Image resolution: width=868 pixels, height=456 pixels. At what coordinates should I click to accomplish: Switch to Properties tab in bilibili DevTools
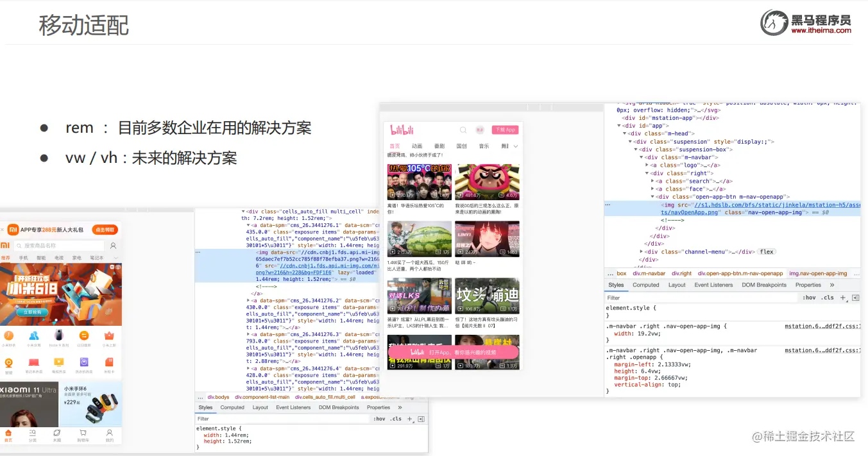click(808, 285)
